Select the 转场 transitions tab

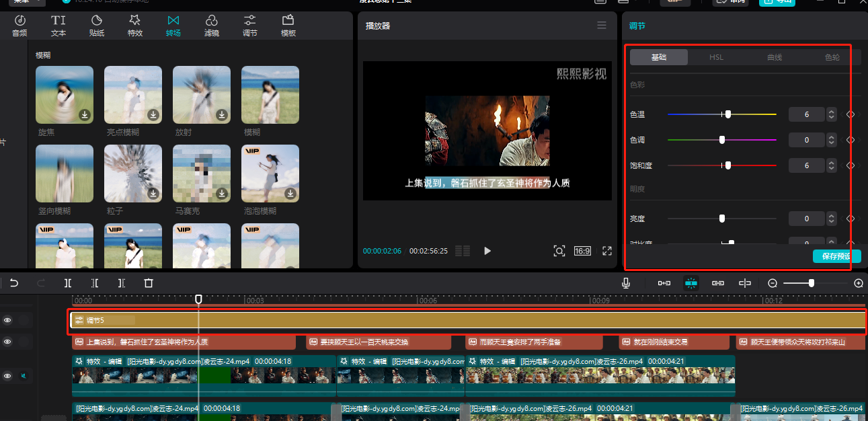173,26
